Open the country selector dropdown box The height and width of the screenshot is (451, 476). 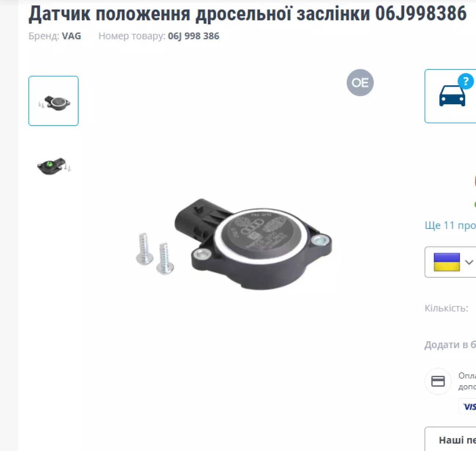click(451, 262)
